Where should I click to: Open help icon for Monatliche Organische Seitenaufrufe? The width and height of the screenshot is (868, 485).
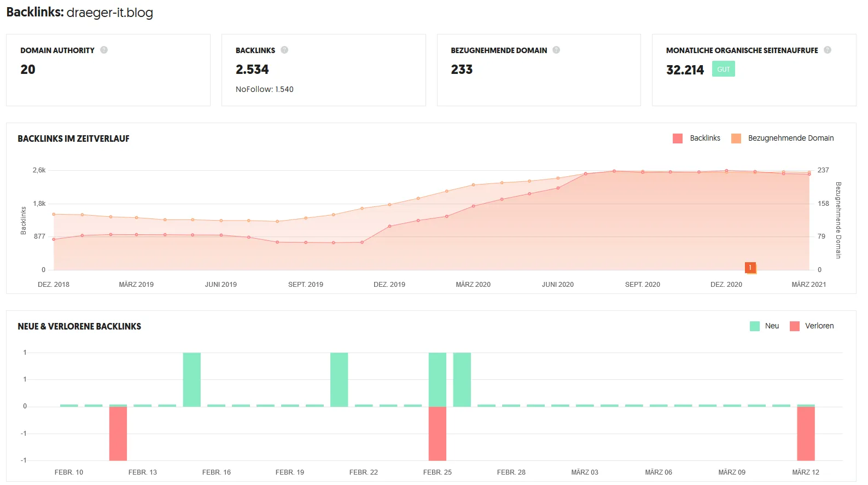[828, 50]
